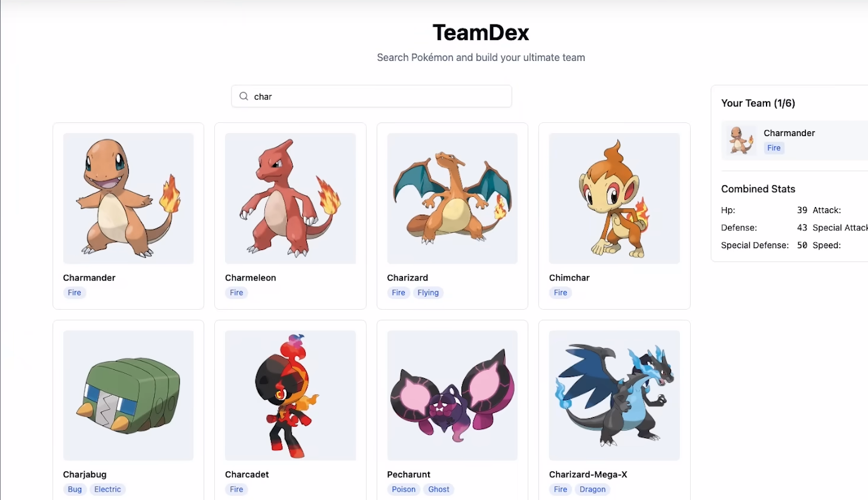Viewport: 868px width, 500px height.
Task: Click the small Charmander icon in Your Team
Action: pos(741,141)
